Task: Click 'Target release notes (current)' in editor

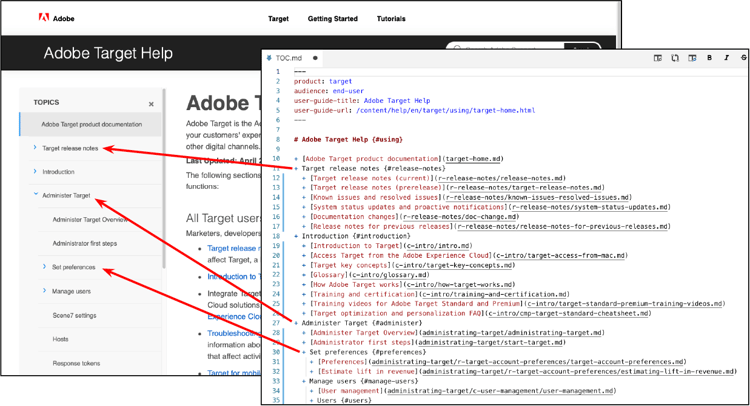Action: 372,178
